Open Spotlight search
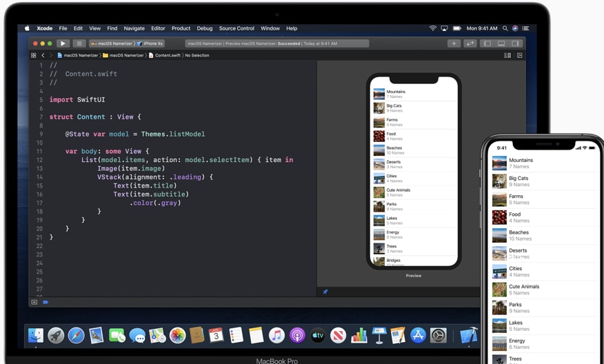Viewport: 604px width, 364px height. [x=505, y=28]
